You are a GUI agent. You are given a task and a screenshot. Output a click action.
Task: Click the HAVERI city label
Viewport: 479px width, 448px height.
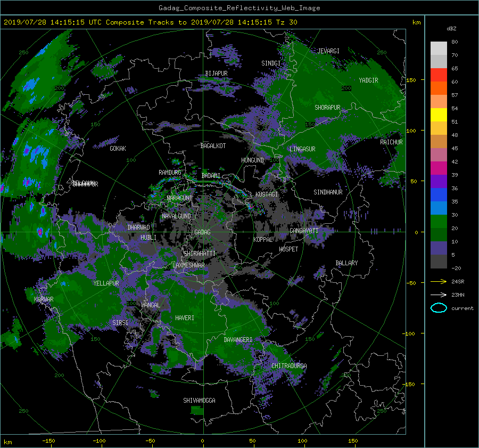tap(185, 318)
